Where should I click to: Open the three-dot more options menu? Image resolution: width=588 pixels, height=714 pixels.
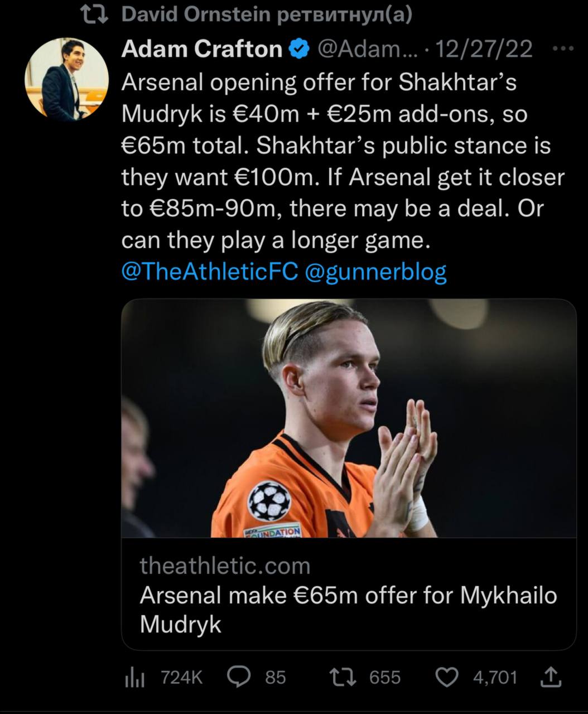[562, 49]
